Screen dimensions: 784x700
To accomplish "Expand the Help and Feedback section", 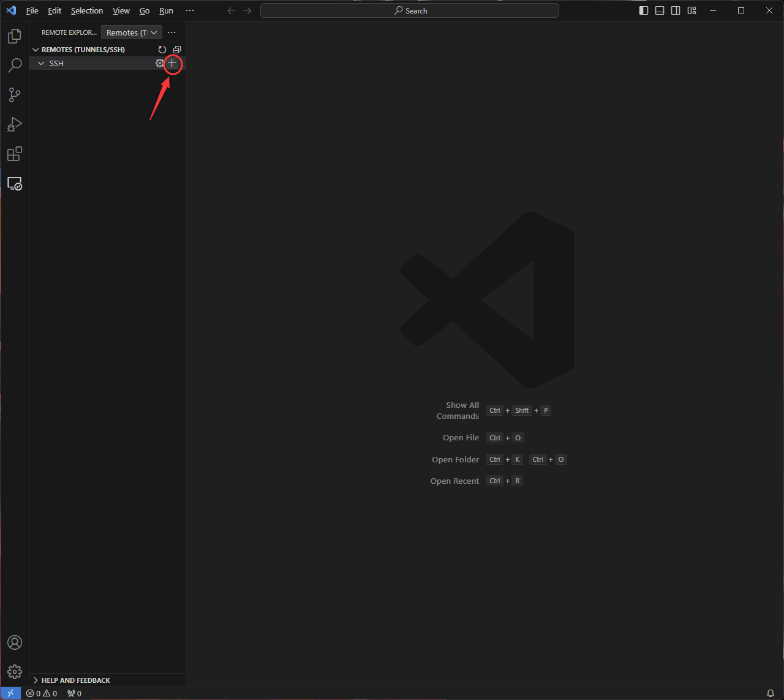I will [107, 680].
